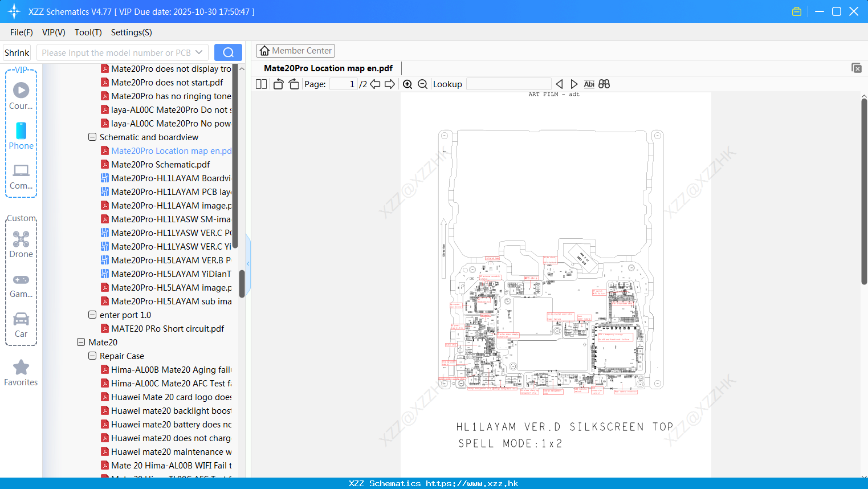
Task: Select the Computer category
Action: (x=21, y=176)
